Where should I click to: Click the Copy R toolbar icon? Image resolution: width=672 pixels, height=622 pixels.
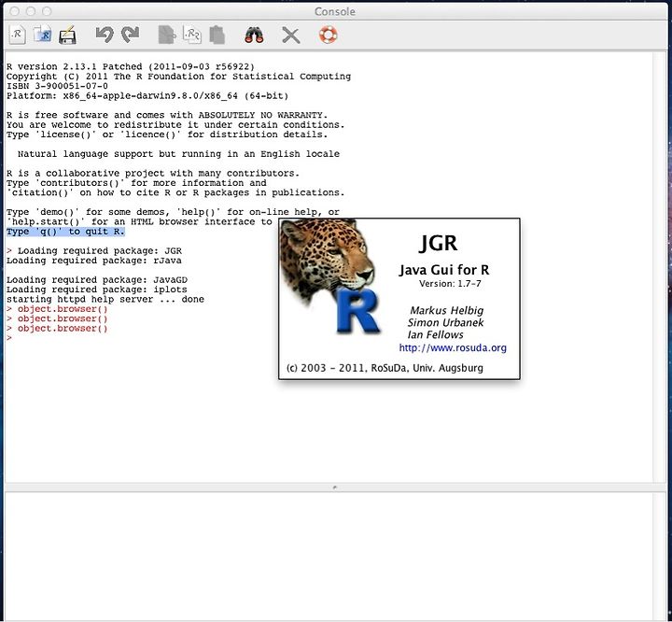192,35
